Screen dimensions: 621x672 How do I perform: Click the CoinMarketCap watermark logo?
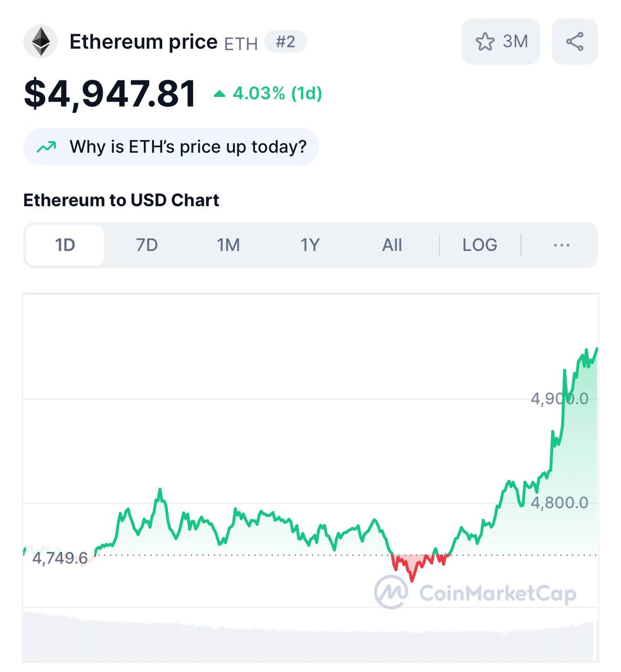(391, 592)
